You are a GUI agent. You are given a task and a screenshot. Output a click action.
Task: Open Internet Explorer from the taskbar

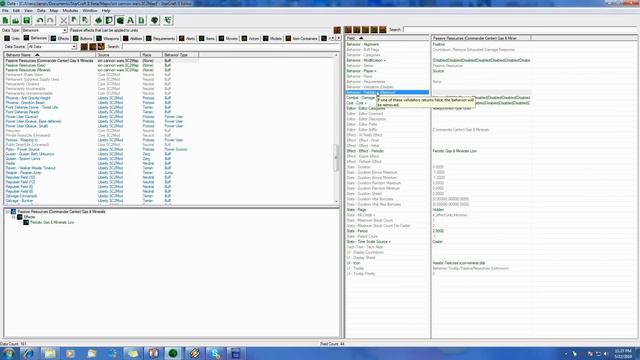29,353
